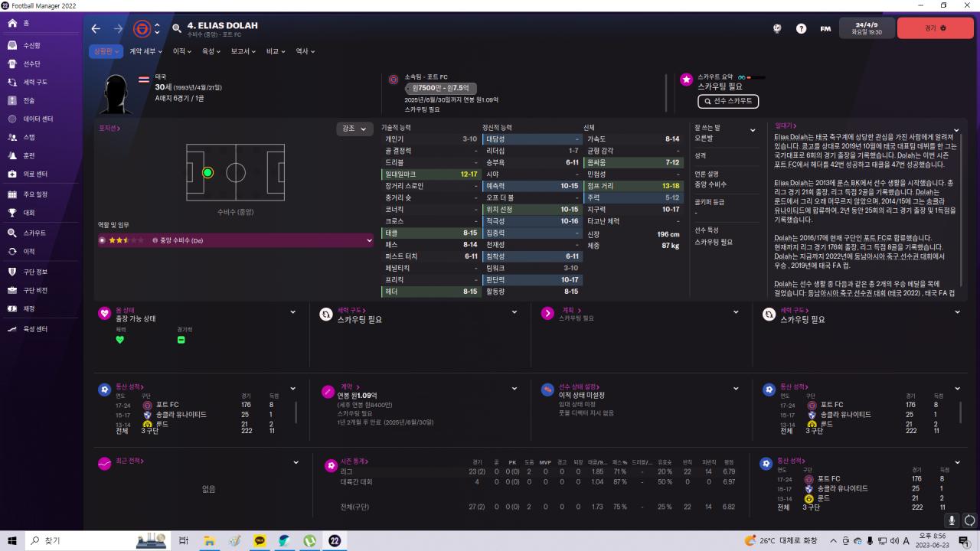
Task: Expand the 선수 상태 설정 panel chevron
Action: (736, 389)
